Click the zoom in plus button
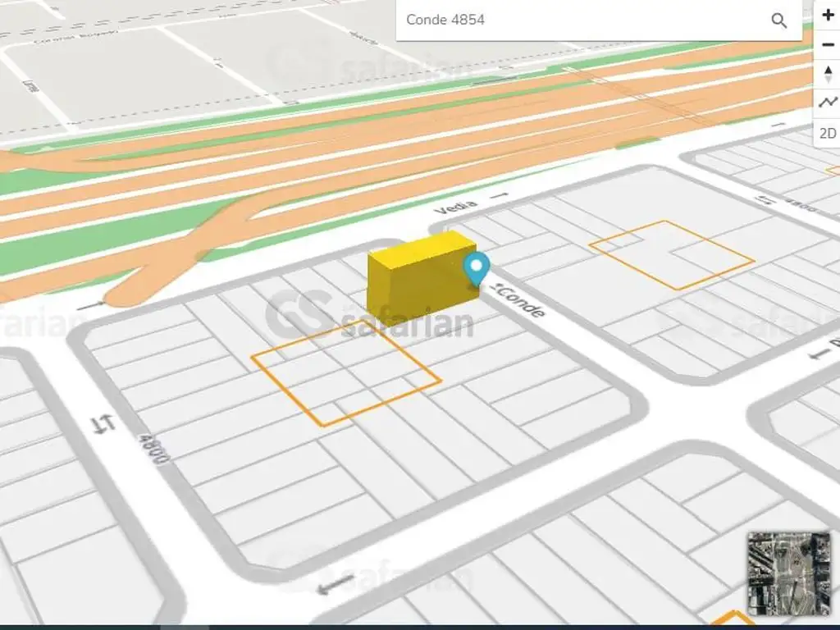Screen dimensions: 840x630 click(x=827, y=16)
